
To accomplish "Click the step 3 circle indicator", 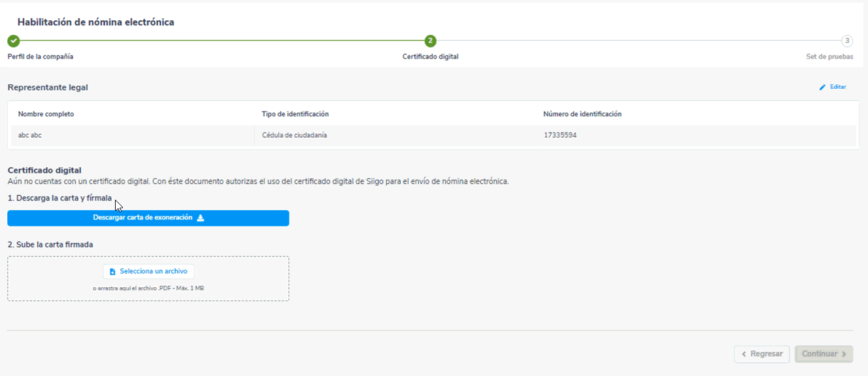I will 847,40.
